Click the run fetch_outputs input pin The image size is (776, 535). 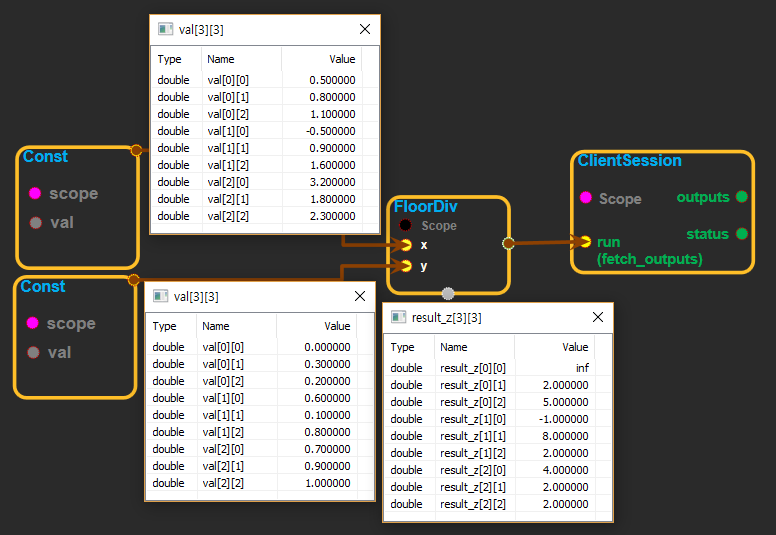(x=585, y=241)
